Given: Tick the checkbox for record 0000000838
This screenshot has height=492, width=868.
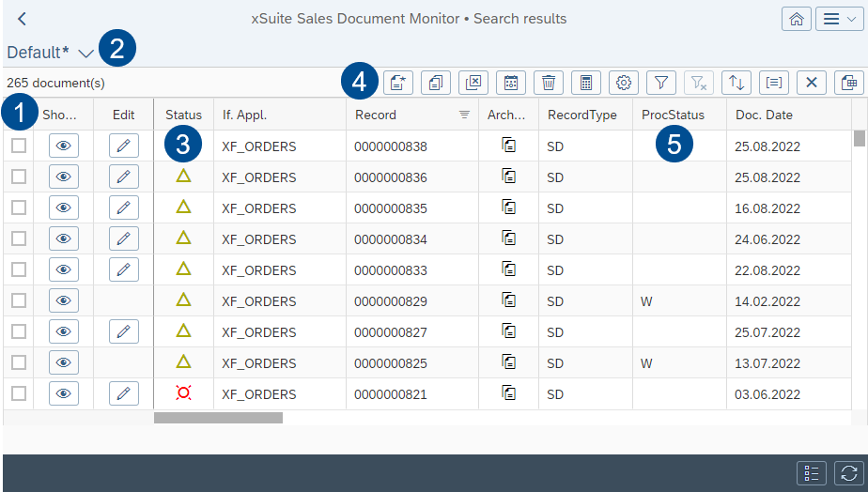Looking at the screenshot, I should click(19, 146).
